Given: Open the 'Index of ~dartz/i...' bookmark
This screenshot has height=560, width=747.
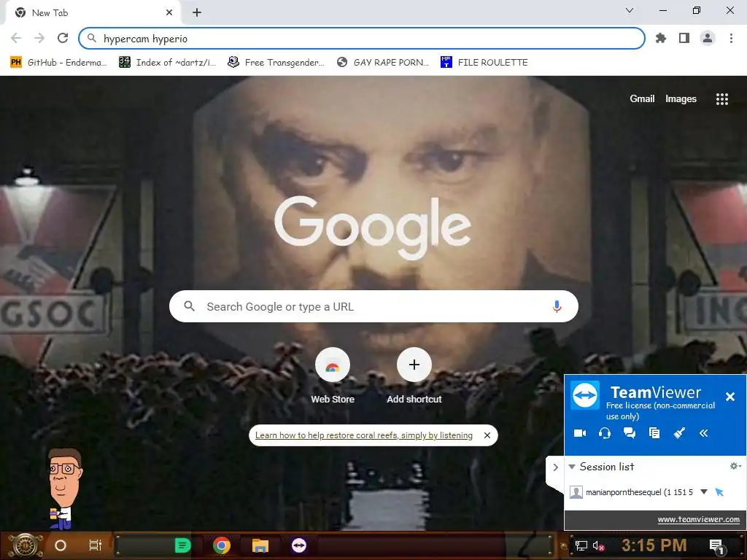Looking at the screenshot, I should point(167,63).
